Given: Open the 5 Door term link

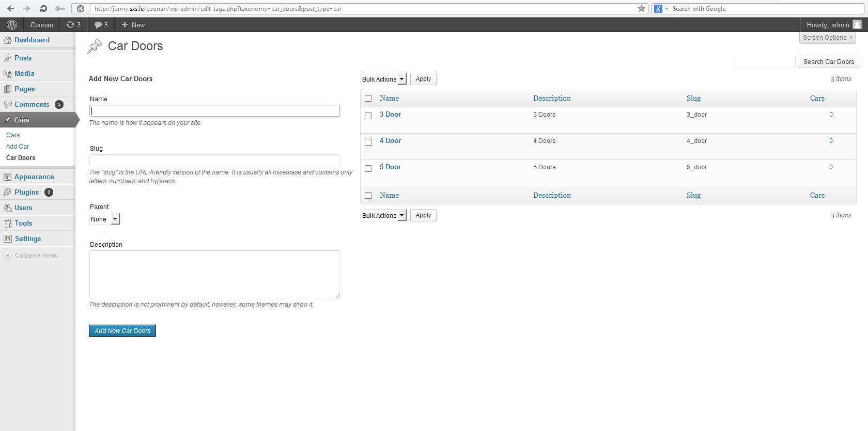Looking at the screenshot, I should pos(390,167).
